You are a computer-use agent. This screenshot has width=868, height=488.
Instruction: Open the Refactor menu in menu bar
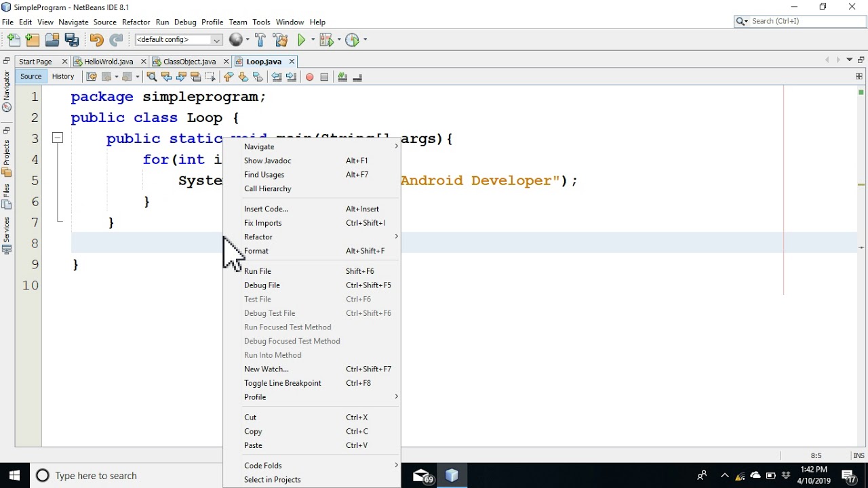136,22
